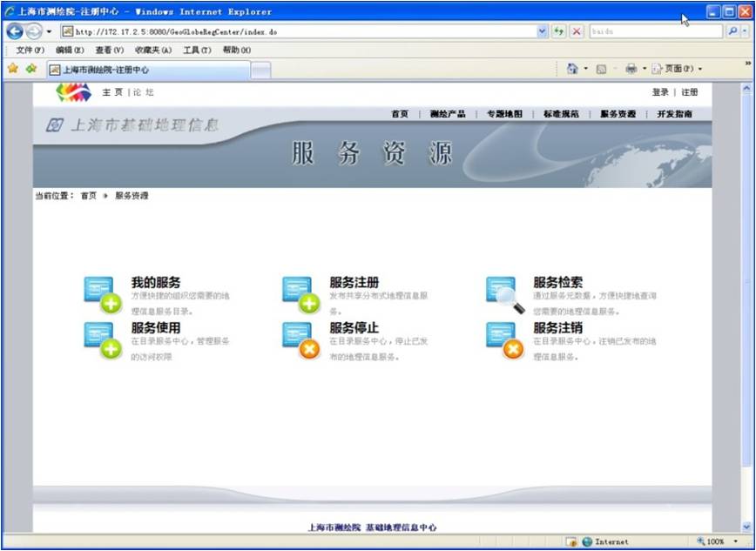756x551 pixels.
Task: Open the 工具(T) menu
Action: click(196, 50)
